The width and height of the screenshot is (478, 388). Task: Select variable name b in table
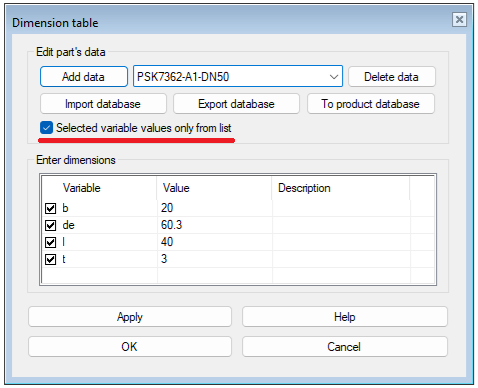pyautogui.click(x=65, y=208)
